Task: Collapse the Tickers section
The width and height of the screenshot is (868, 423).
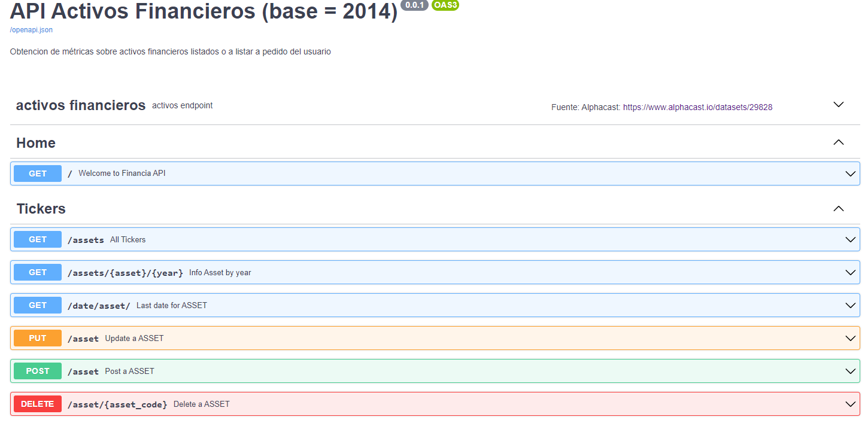Action: coord(838,208)
